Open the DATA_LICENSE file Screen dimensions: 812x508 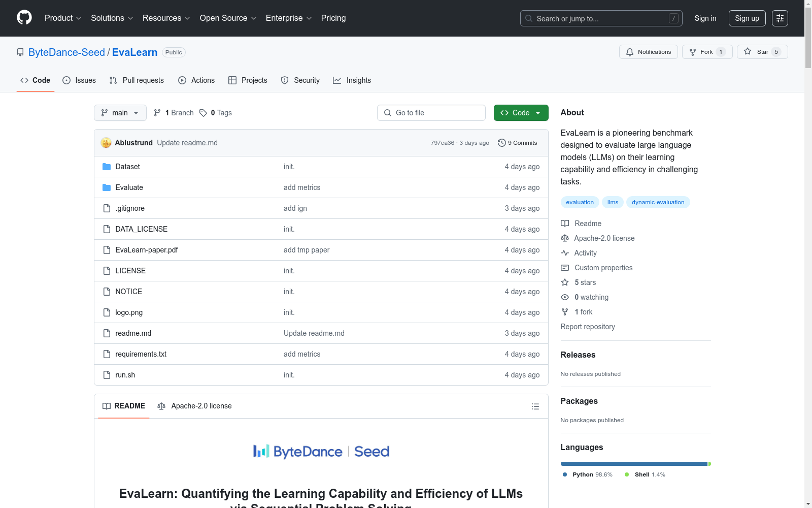[x=142, y=229]
